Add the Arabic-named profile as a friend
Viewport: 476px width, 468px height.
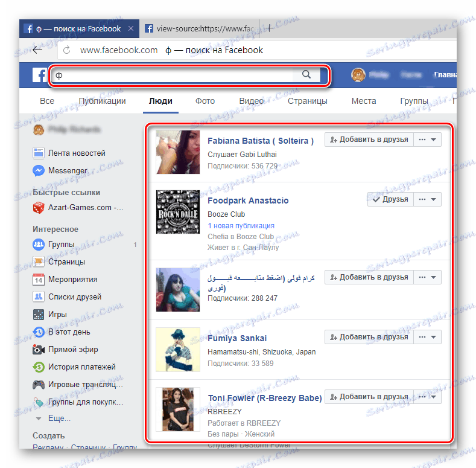(369, 277)
